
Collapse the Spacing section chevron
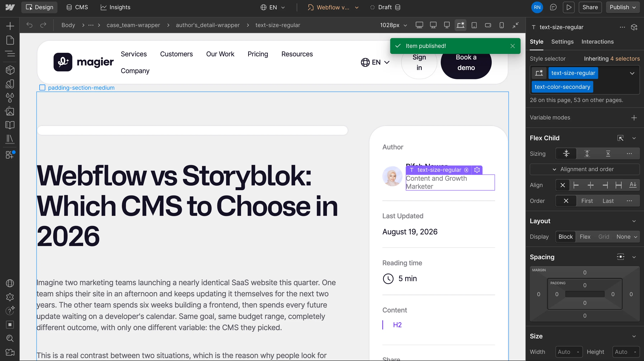(634, 257)
